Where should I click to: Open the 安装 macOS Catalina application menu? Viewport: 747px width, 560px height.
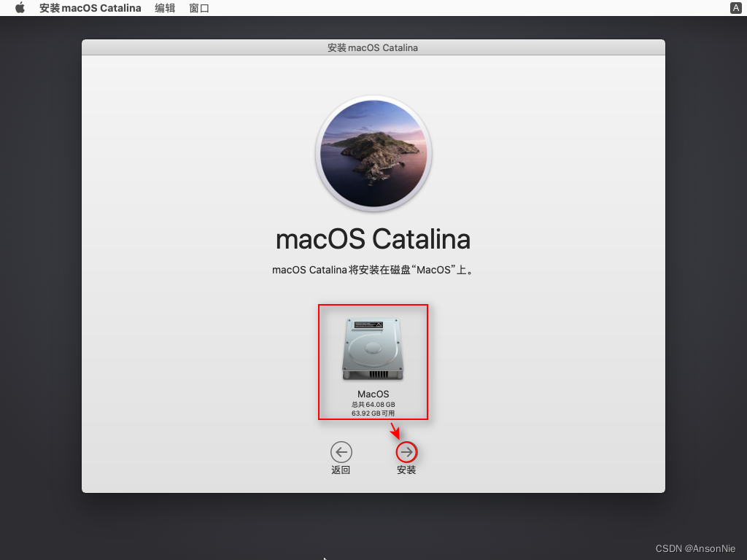[x=90, y=8]
